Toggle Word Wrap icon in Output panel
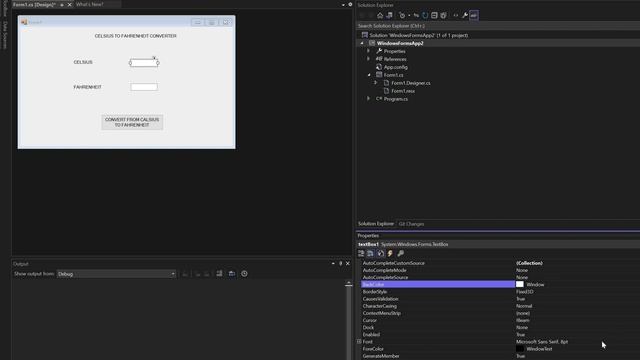Image resolution: width=640 pixels, height=360 pixels. (x=232, y=274)
